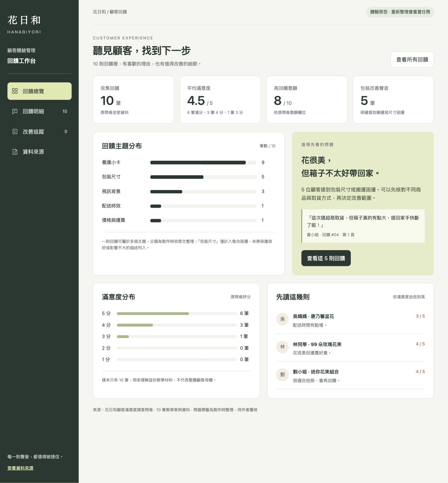The width and height of the screenshot is (448, 483).
Task: Go to 回饋明細 section
Action: click(x=39, y=112)
